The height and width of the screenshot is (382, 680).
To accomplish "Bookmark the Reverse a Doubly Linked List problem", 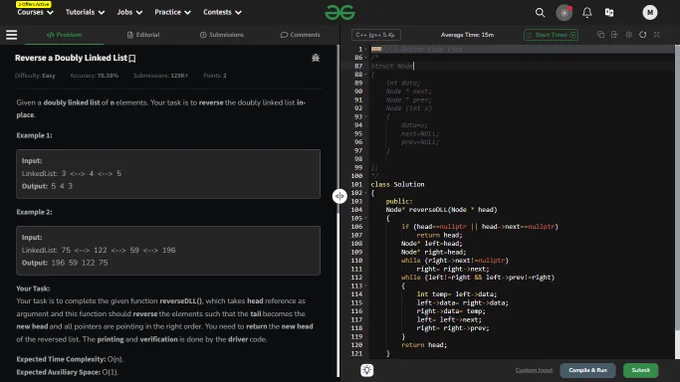I will tap(132, 58).
